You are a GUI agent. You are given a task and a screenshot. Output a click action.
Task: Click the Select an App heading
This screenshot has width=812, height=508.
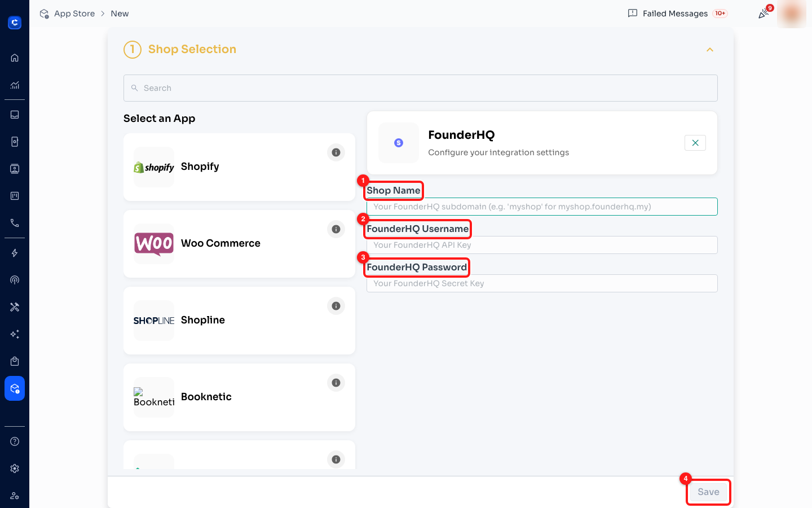click(160, 119)
